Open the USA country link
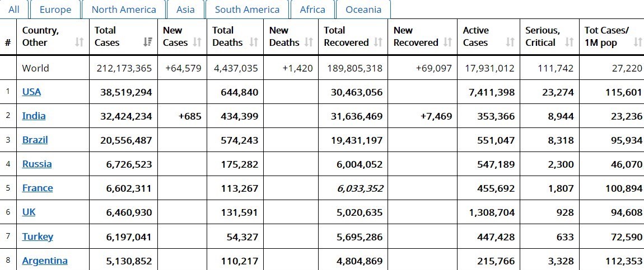The height and width of the screenshot is (270, 644). (31, 92)
